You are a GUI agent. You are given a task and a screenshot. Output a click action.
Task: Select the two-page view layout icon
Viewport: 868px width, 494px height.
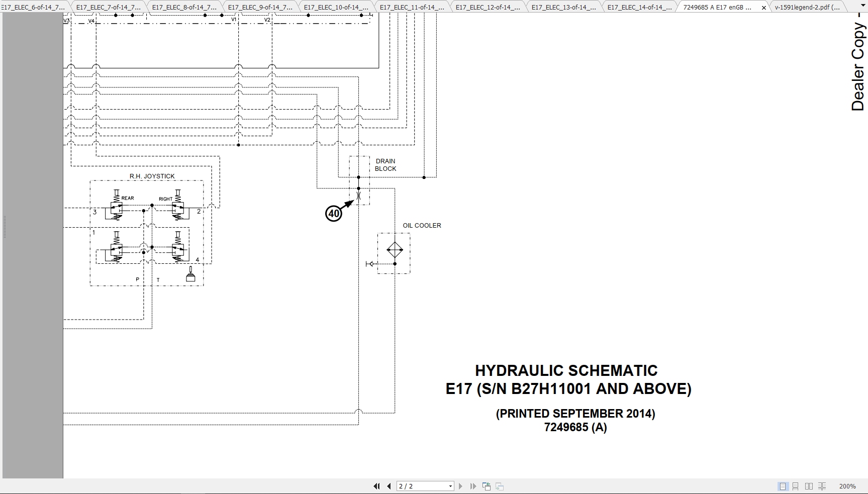click(x=809, y=486)
